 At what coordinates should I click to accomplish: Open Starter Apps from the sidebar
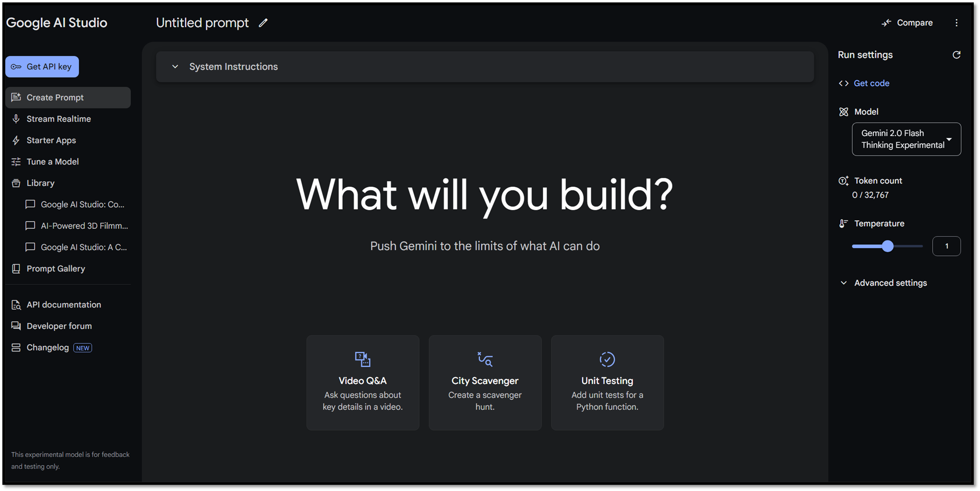68,140
